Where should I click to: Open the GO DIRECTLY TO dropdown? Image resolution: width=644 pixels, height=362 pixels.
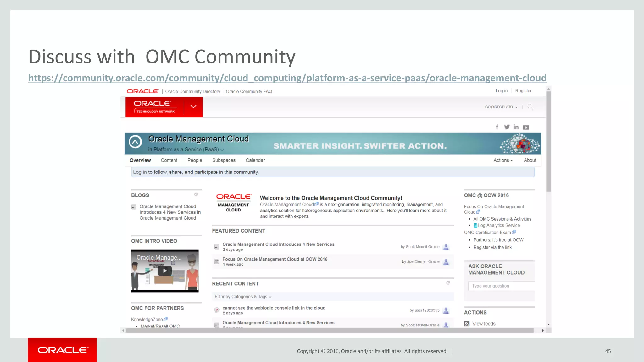pos(501,107)
